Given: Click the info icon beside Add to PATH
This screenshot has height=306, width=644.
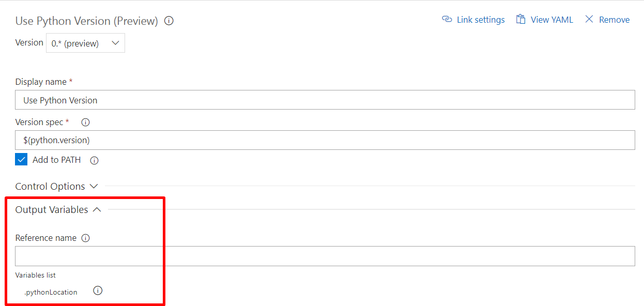Looking at the screenshot, I should (x=94, y=160).
